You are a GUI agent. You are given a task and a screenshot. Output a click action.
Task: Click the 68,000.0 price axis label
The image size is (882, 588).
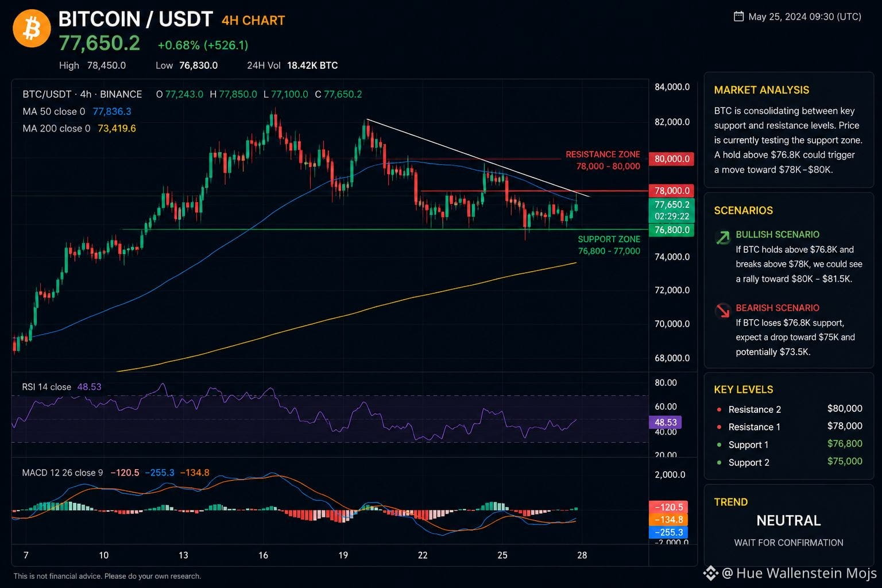(672, 358)
